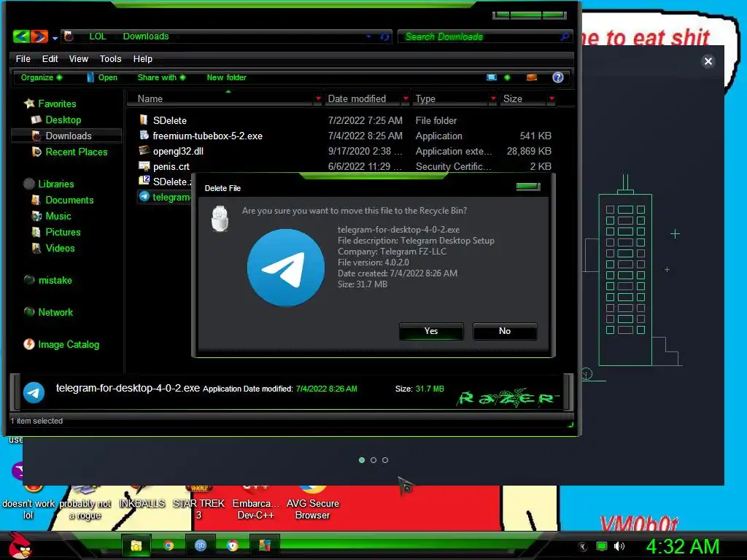The height and width of the screenshot is (560, 747).
Task: Open the Pictures library
Action: pyautogui.click(x=63, y=232)
